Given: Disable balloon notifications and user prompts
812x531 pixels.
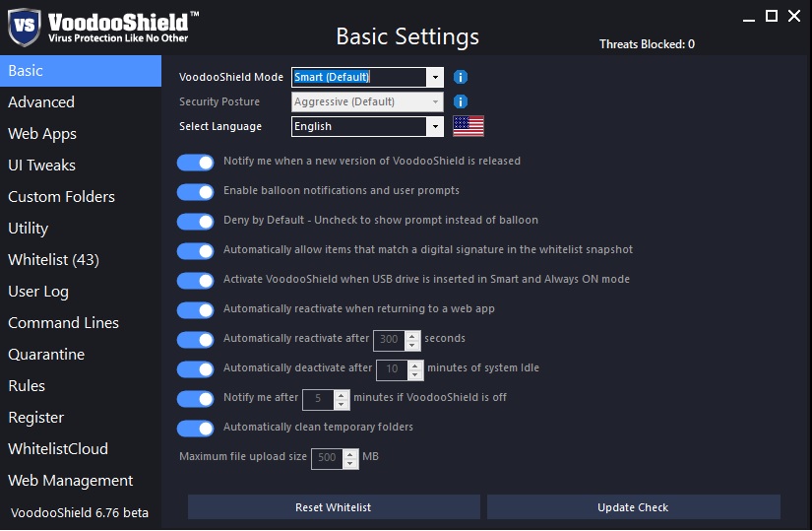Looking at the screenshot, I should click(x=196, y=191).
